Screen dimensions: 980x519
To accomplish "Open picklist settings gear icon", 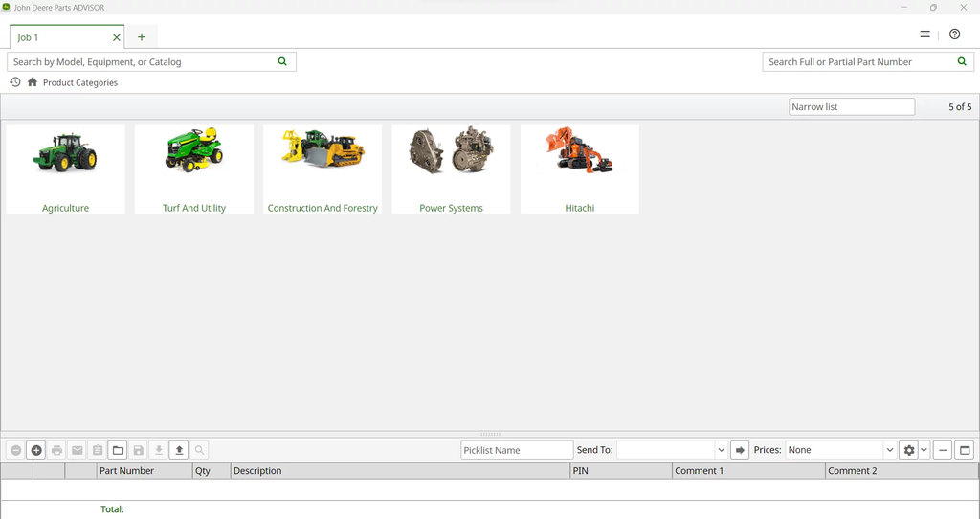I will pyautogui.click(x=909, y=450).
